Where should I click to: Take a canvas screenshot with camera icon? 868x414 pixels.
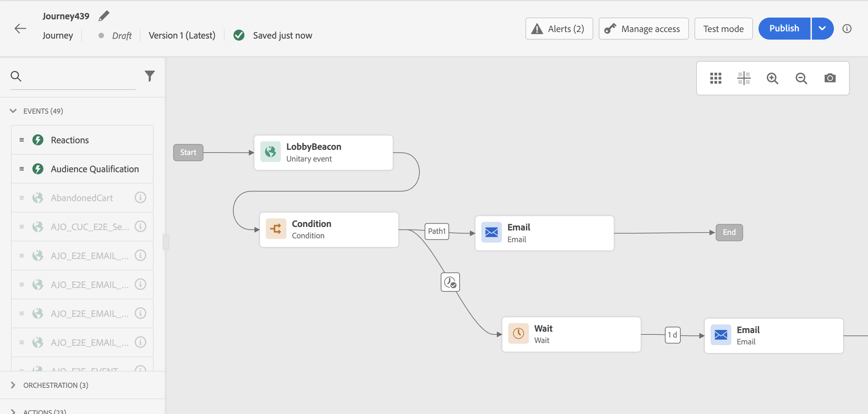click(x=830, y=78)
